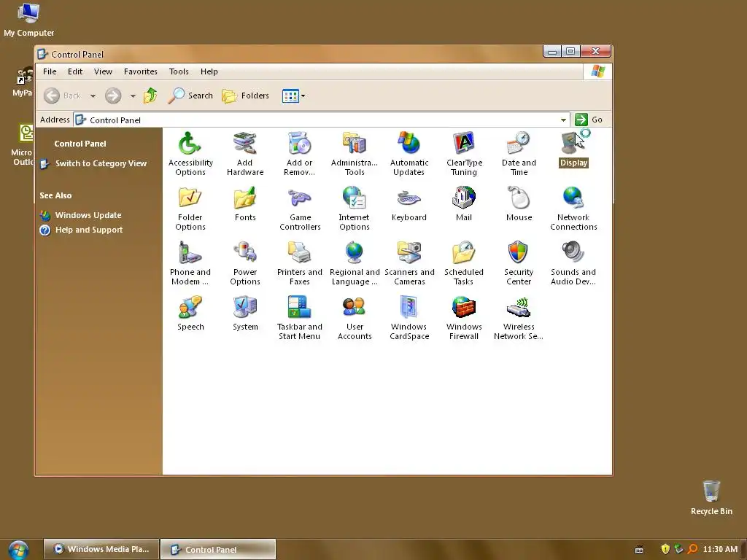Select Date and Time icon
The image size is (747, 560).
point(519,153)
